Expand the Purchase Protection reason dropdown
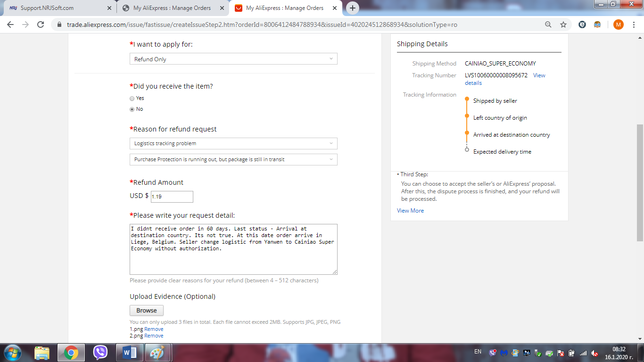The image size is (644, 362). [233, 159]
